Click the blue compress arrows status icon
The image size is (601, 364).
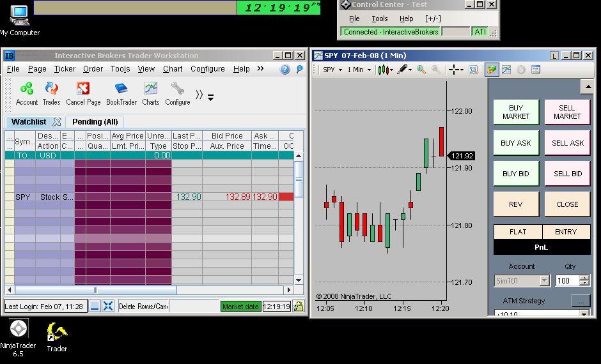click(x=108, y=306)
